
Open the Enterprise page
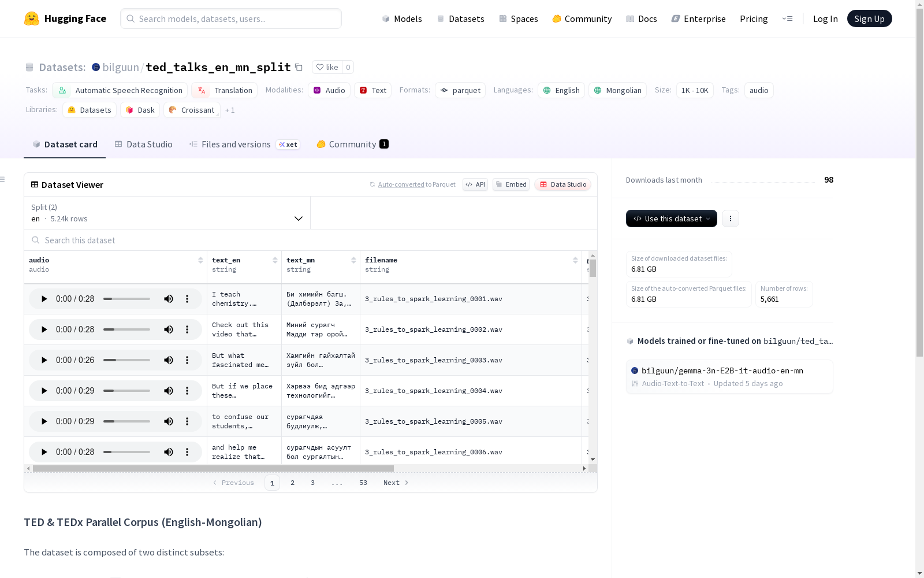[x=698, y=18]
